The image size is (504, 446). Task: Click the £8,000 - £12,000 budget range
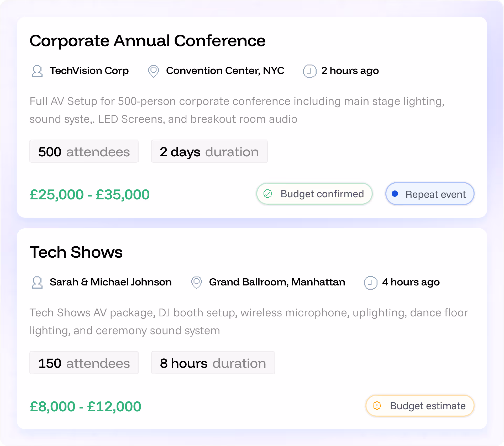pyautogui.click(x=86, y=406)
